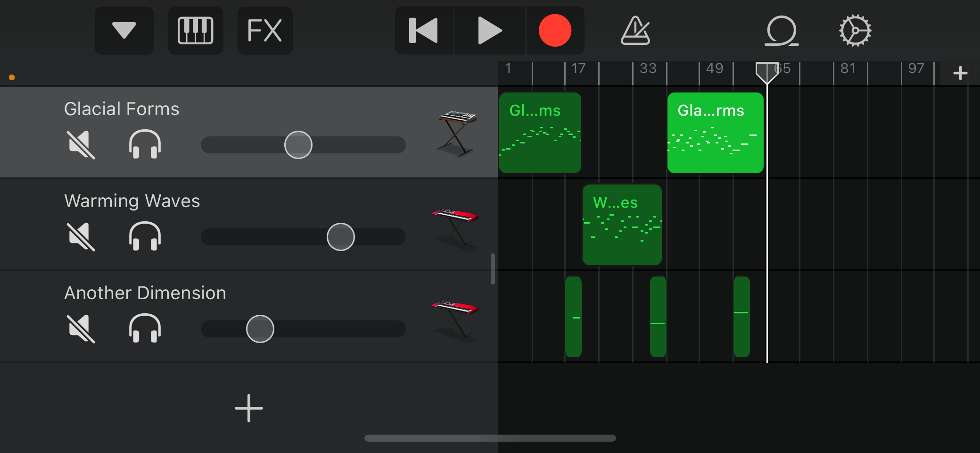Open the FX effects panel

point(265,31)
